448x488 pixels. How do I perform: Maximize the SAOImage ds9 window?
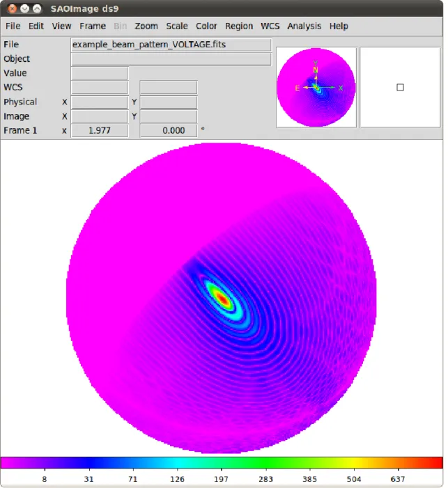click(37, 8)
